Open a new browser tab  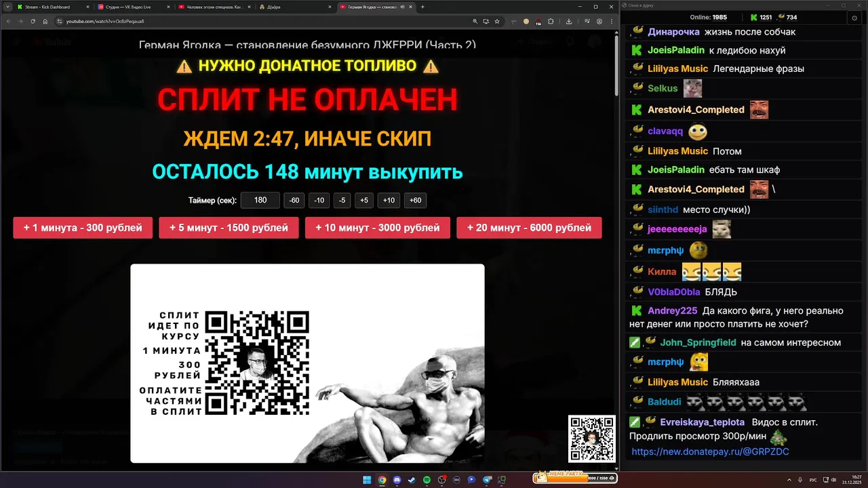tap(422, 7)
